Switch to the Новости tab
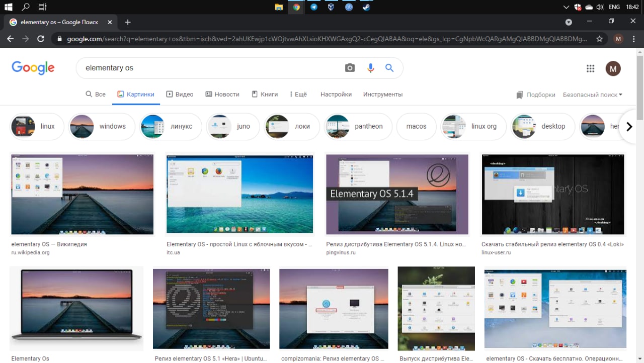 pos(222,94)
